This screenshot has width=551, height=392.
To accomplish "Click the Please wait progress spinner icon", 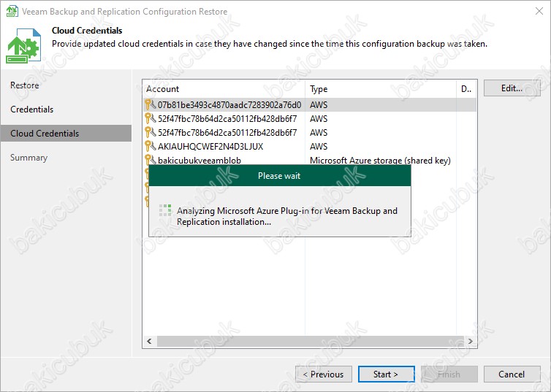I will pos(165,210).
